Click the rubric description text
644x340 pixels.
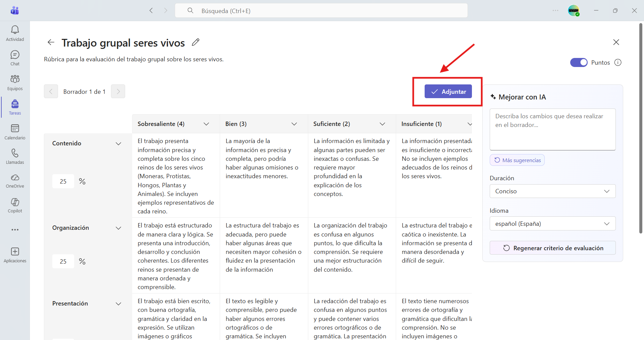(x=134, y=59)
